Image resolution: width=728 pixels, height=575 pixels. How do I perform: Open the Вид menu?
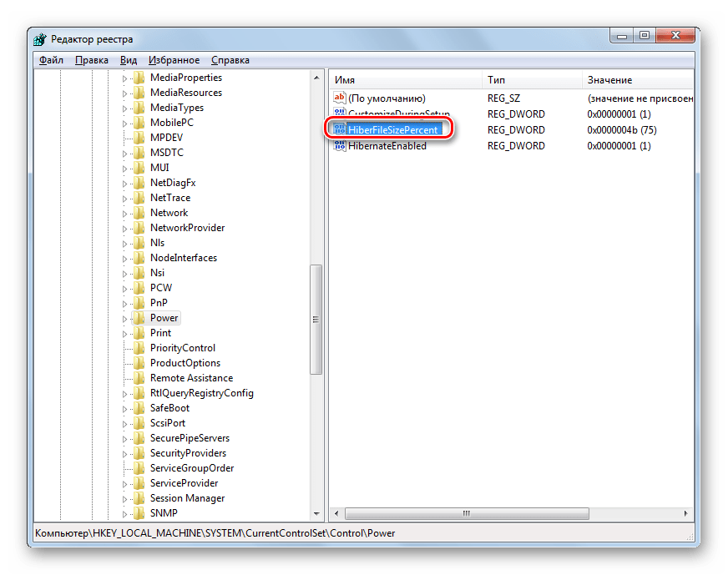coord(129,60)
